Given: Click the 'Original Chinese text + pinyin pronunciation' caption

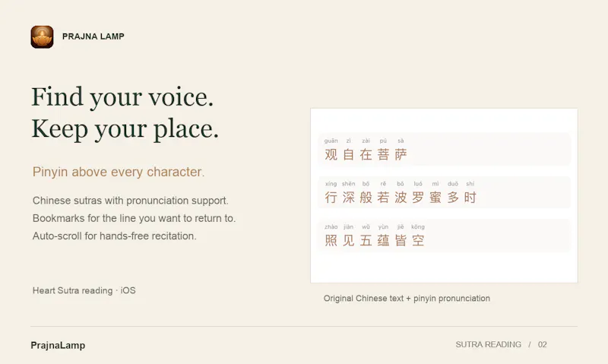Looking at the screenshot, I should 407,299.
